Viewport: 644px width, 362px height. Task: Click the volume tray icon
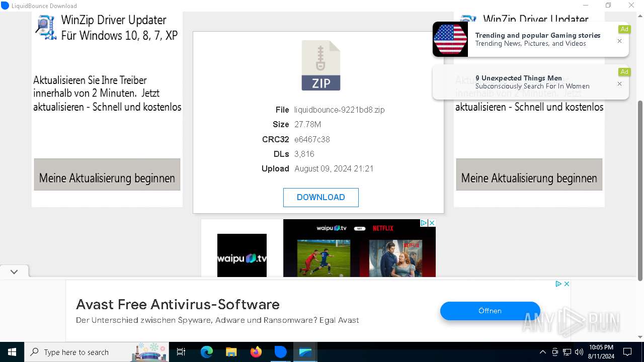pyautogui.click(x=579, y=352)
